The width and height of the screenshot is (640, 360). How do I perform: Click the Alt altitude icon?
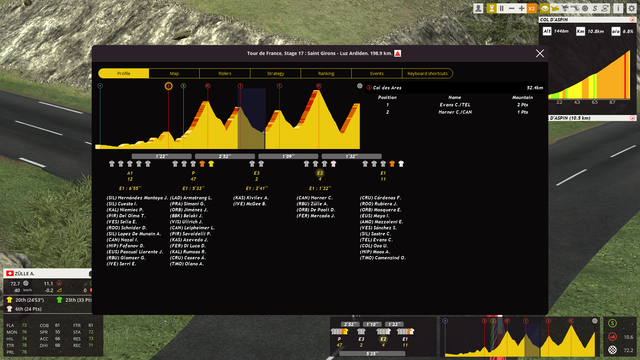click(547, 31)
